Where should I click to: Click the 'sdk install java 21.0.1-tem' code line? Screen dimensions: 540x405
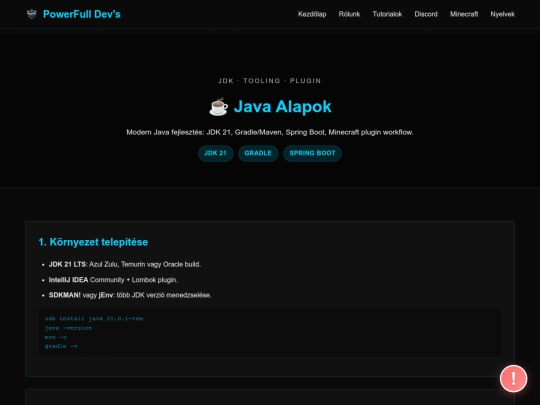[x=94, y=319]
